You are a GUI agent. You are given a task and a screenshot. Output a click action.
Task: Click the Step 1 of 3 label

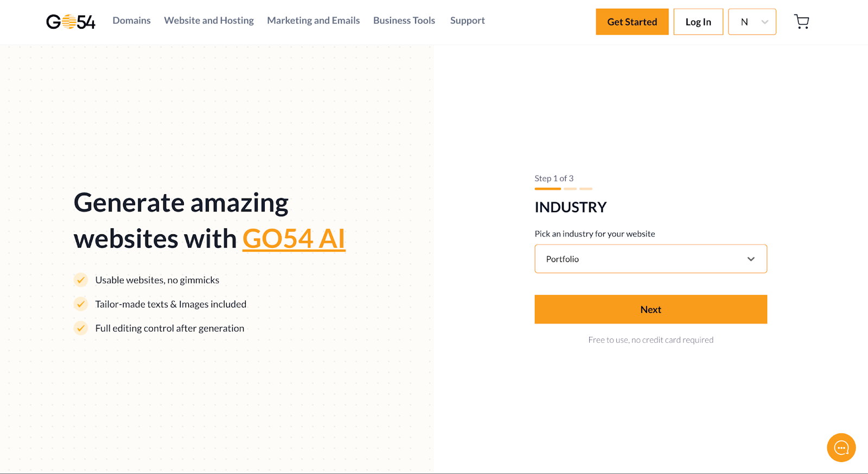click(x=554, y=178)
